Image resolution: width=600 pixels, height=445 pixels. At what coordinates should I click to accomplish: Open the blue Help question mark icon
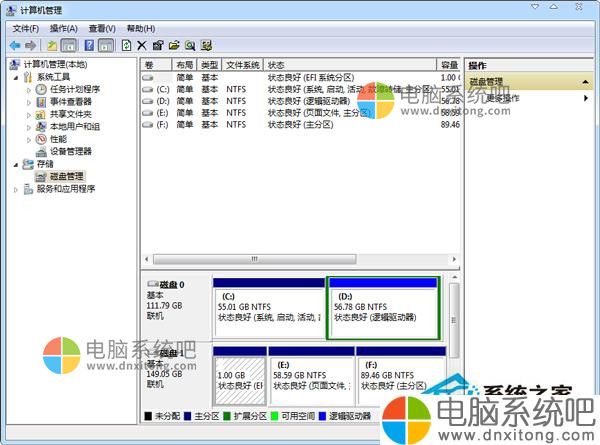89,46
